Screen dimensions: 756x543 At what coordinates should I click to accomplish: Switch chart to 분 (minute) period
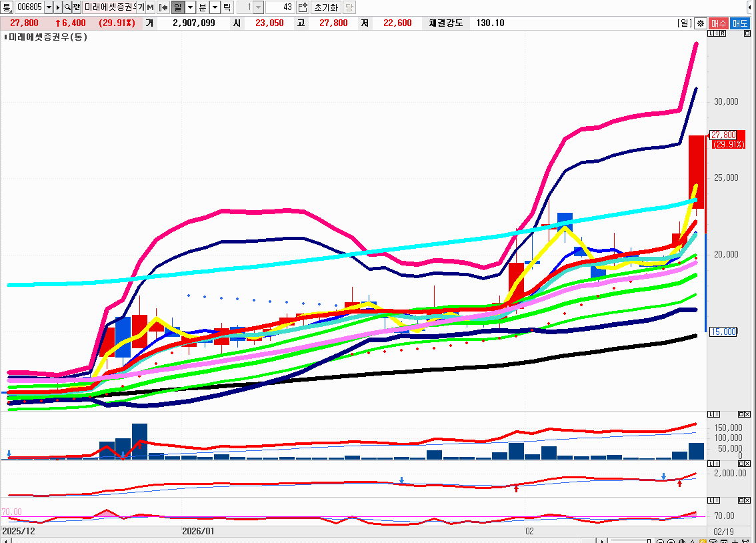pyautogui.click(x=203, y=7)
